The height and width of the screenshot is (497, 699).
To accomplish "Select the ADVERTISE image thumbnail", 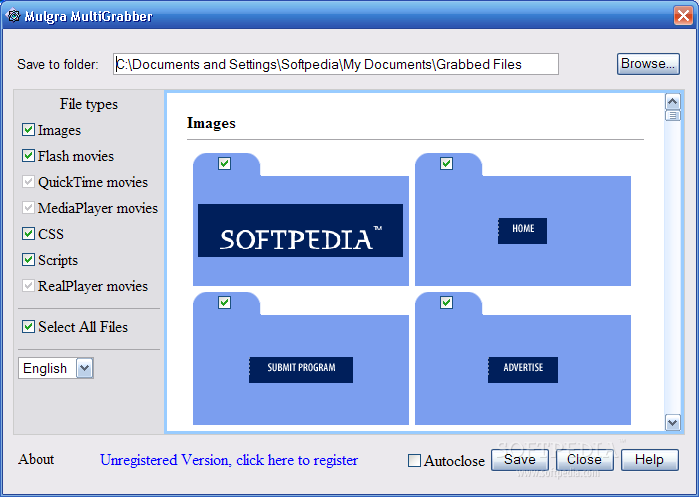I will click(x=523, y=370).
